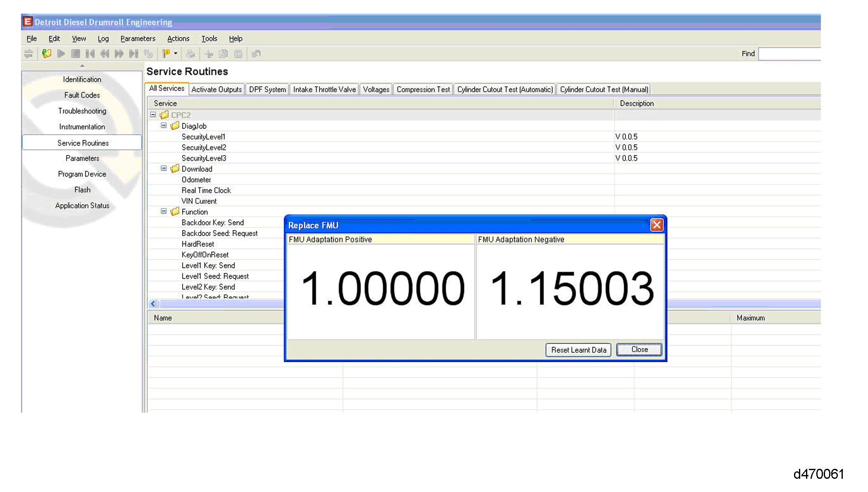Collapse the DiagJob folder

coord(164,126)
